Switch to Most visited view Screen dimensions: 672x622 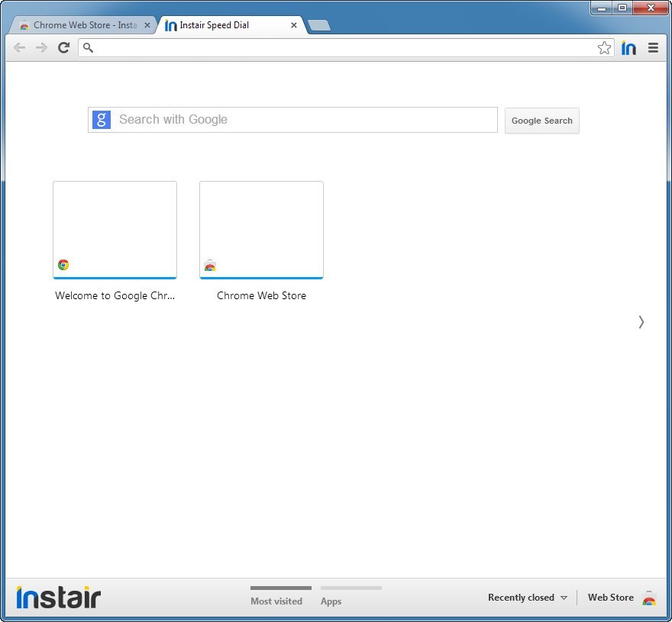click(277, 601)
